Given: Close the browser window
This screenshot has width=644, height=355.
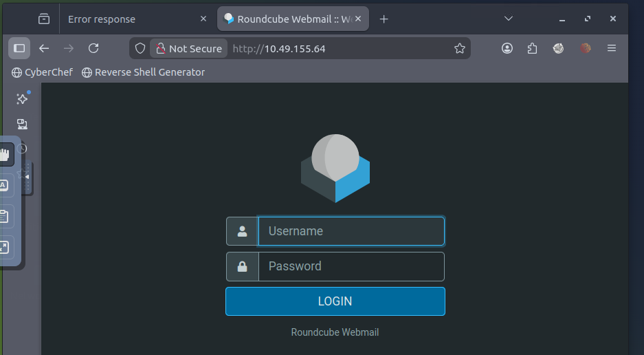Looking at the screenshot, I should [613, 19].
